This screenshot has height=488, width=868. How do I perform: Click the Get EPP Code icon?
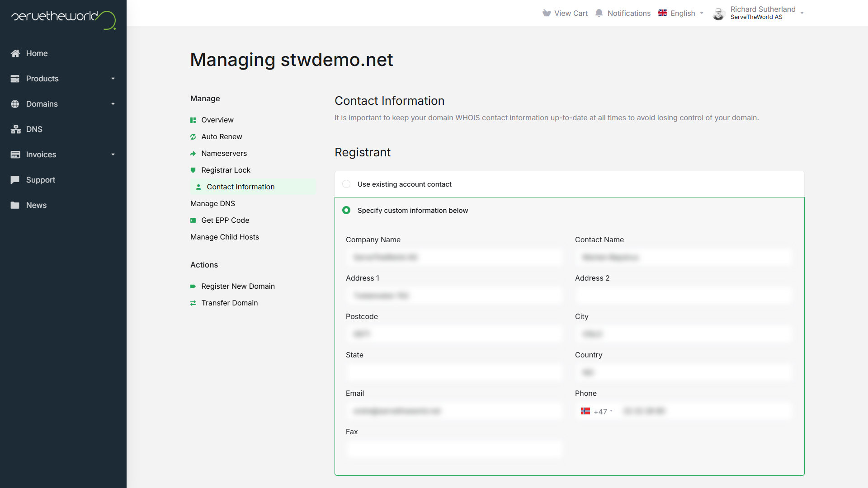[x=193, y=221]
